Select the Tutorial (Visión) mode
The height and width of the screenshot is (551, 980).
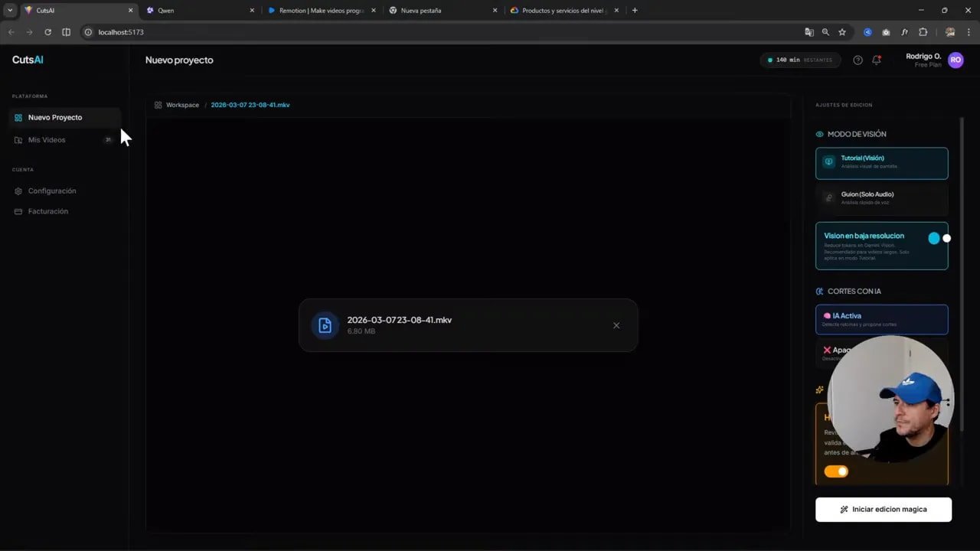[882, 163]
